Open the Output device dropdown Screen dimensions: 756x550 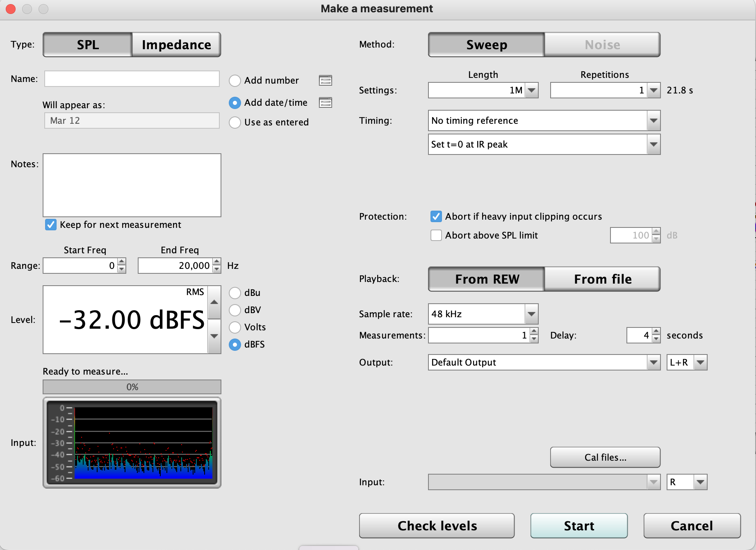tap(654, 362)
